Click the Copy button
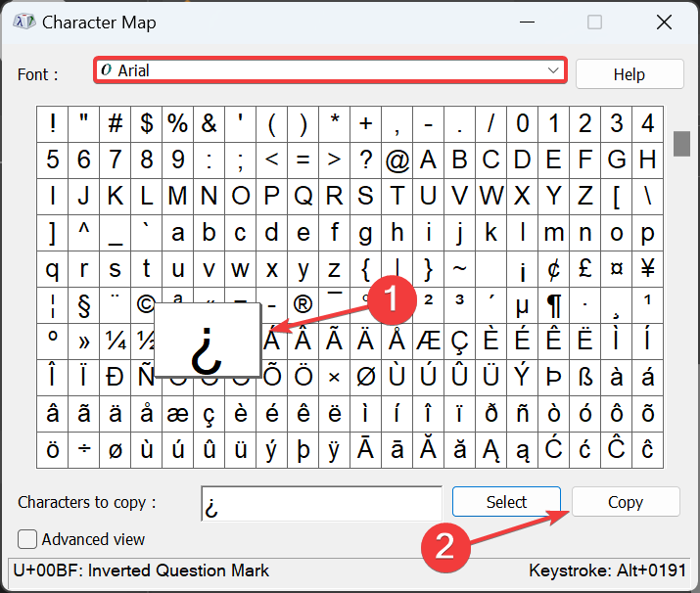 pos(626,502)
